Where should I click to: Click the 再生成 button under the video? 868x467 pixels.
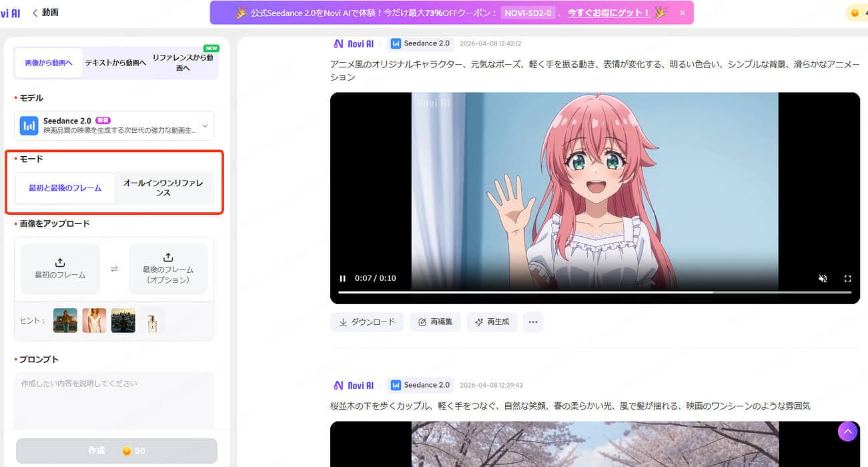coord(492,322)
